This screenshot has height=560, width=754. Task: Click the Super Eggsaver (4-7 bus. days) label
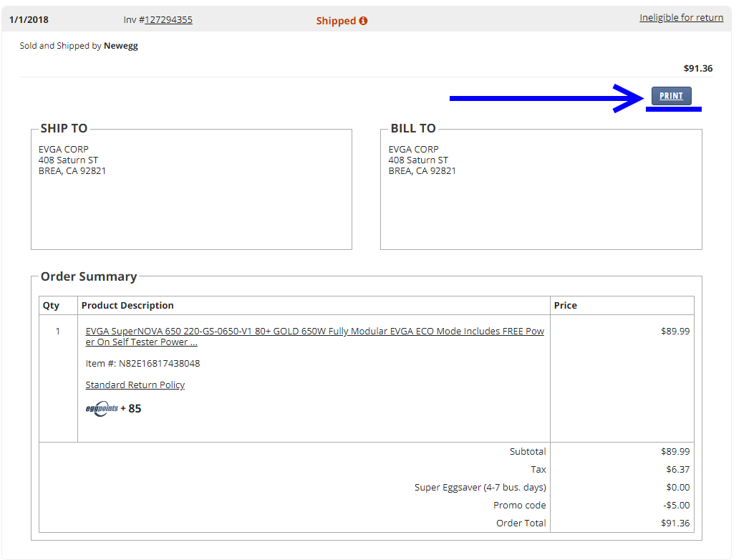coord(480,488)
